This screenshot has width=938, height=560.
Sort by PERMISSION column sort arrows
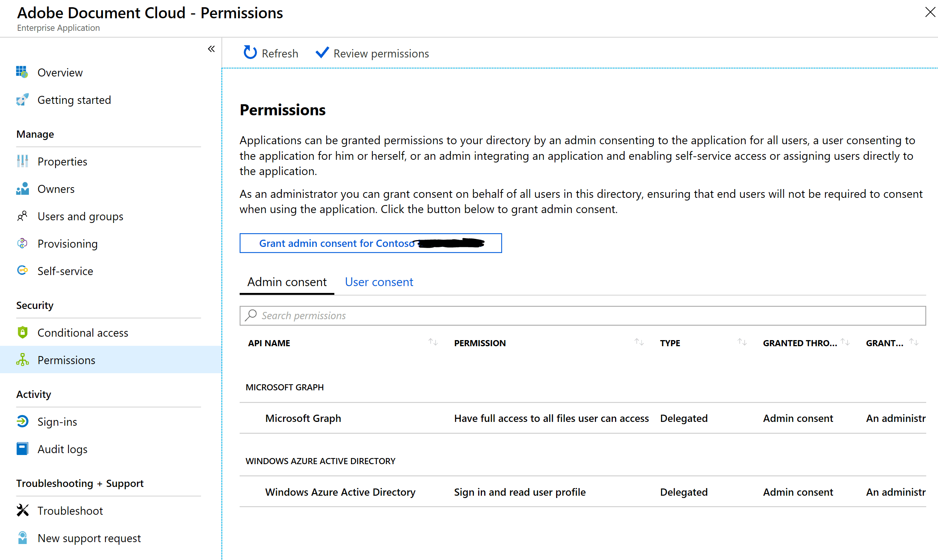coord(639,342)
